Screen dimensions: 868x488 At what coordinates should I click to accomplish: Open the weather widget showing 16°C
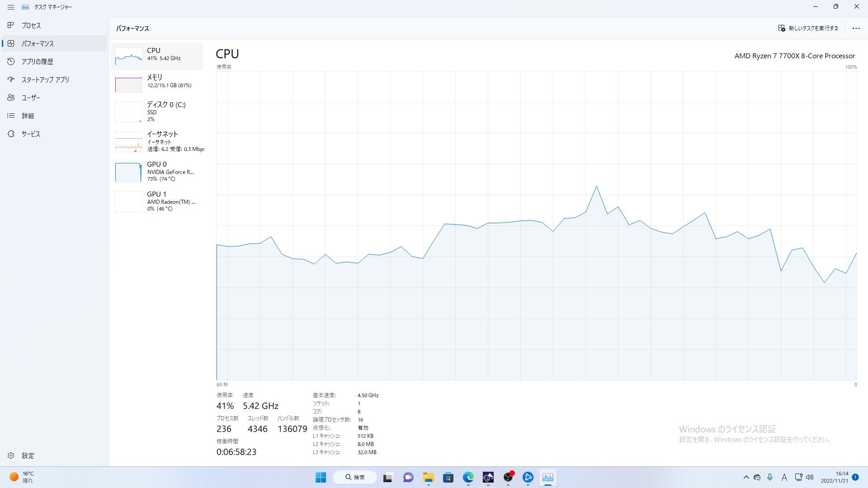(x=21, y=477)
